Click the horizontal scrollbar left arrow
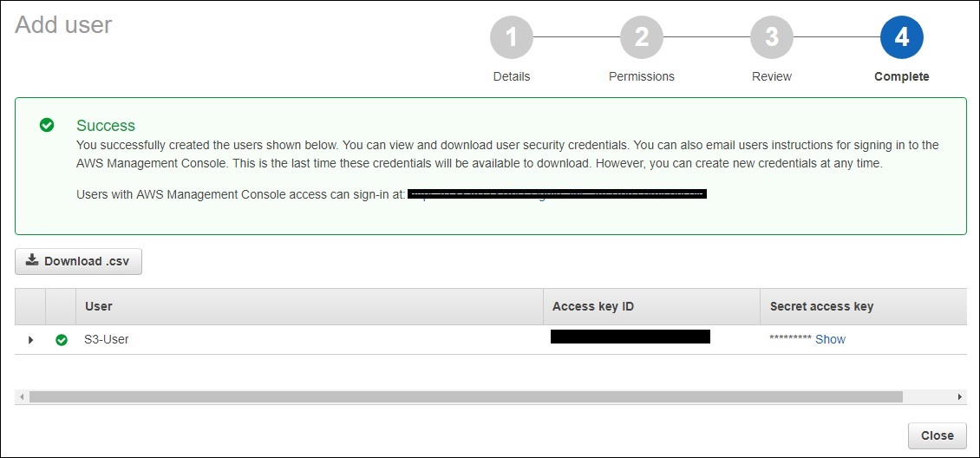 tap(21, 396)
